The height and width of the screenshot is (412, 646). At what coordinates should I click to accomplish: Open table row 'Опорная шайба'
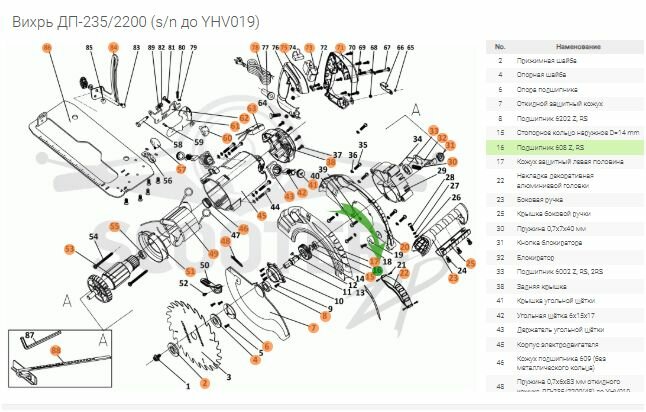tap(564, 75)
